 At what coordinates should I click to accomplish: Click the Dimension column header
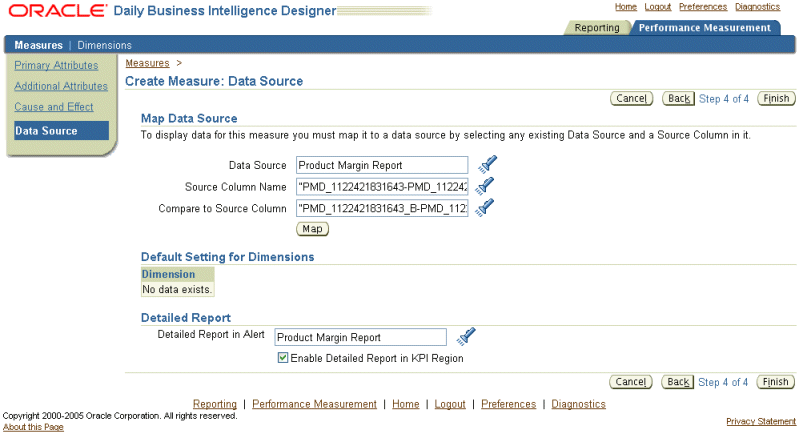(177, 274)
